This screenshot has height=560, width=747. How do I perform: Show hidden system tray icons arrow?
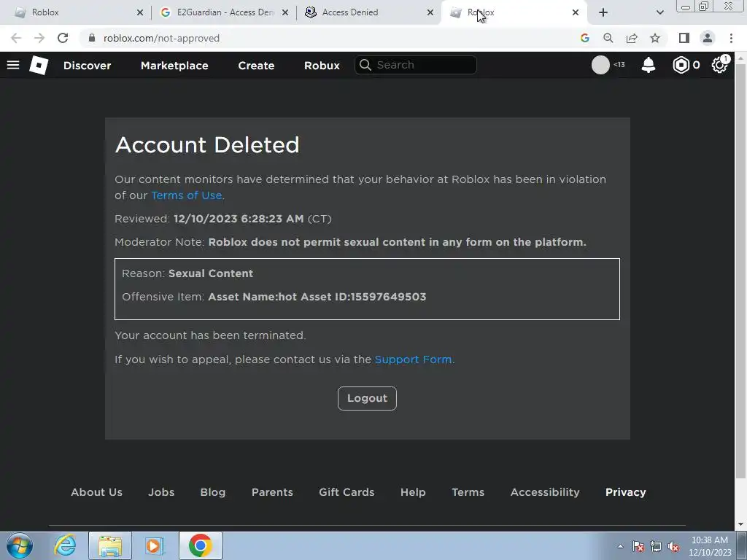click(620, 547)
